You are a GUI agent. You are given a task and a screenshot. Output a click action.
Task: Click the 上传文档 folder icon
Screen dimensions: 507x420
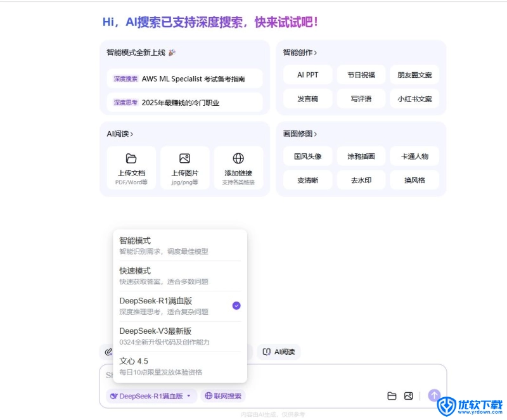point(130,157)
